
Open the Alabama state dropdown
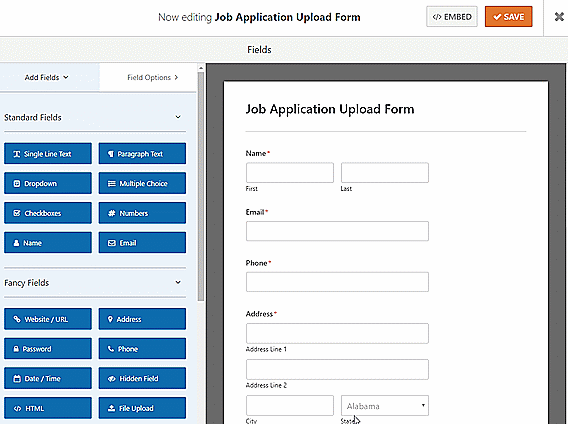tap(385, 406)
